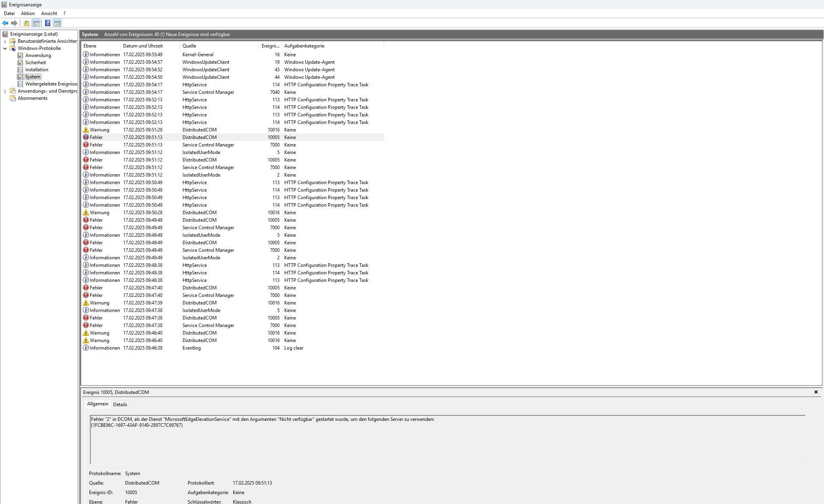This screenshot has height=504, width=824.
Task: Open the Ansicht menu
Action: pyautogui.click(x=49, y=13)
